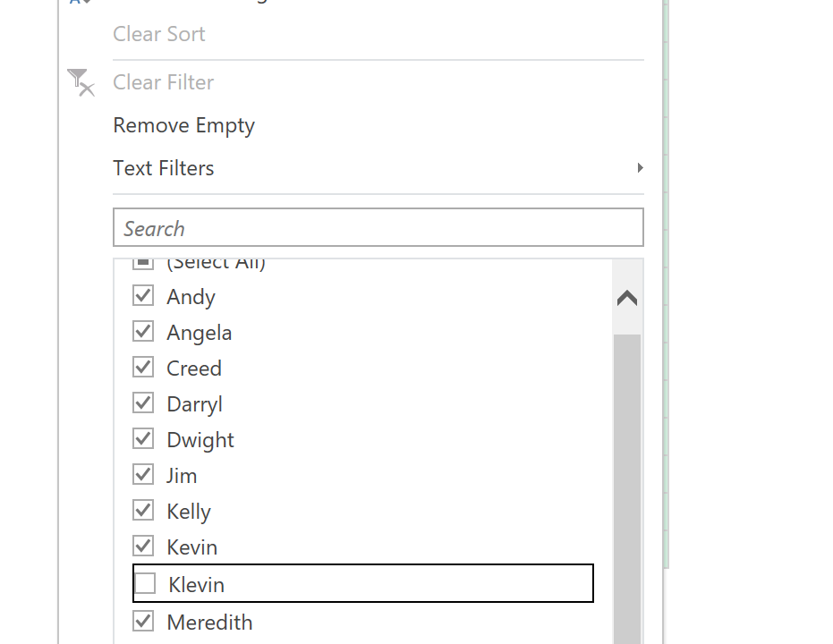Select the Clear Sort menu entry

(159, 34)
